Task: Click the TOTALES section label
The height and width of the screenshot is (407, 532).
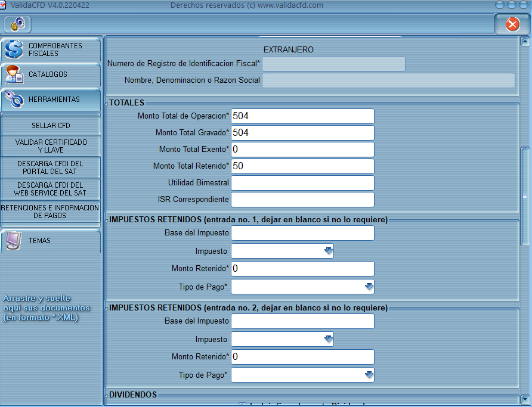Action: pos(126,102)
